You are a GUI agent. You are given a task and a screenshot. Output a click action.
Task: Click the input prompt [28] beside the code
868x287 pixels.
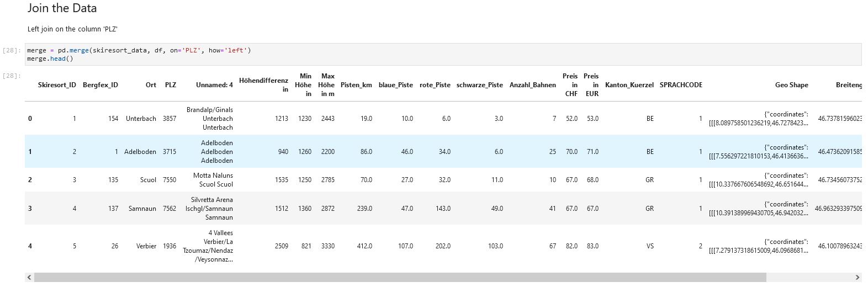pos(12,50)
